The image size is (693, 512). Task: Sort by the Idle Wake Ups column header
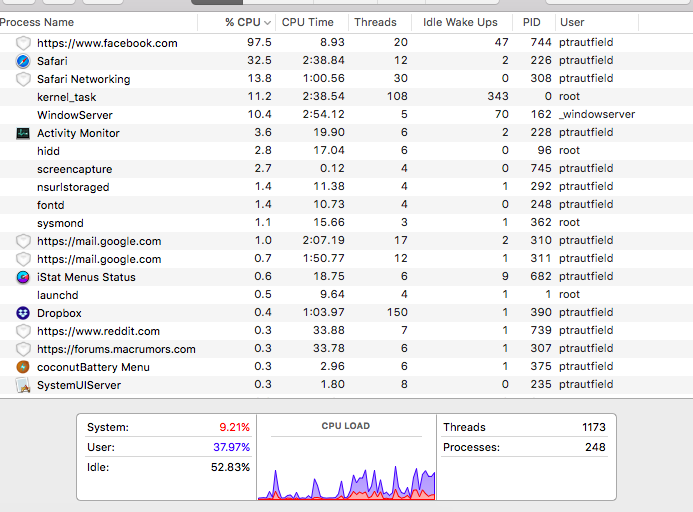click(460, 22)
